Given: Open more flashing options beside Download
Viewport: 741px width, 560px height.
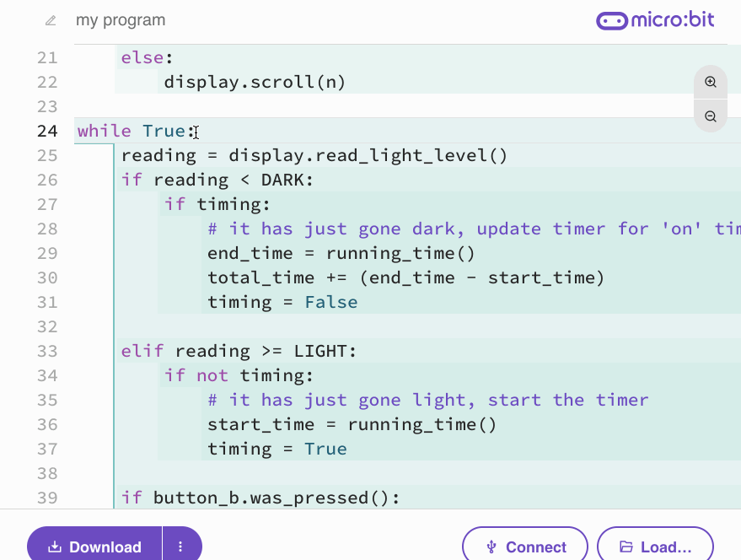Looking at the screenshot, I should (x=181, y=547).
